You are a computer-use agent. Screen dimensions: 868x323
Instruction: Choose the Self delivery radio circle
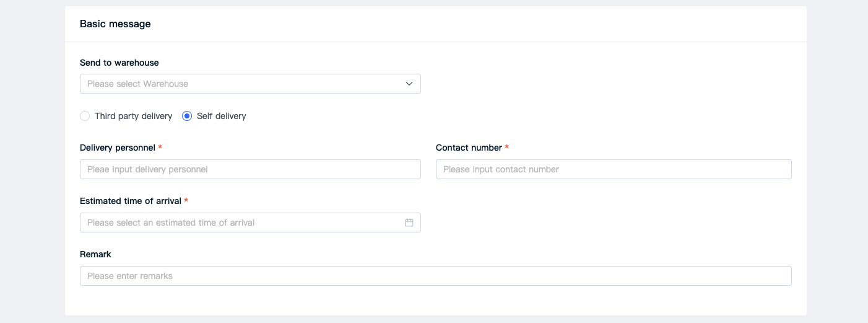pos(187,116)
